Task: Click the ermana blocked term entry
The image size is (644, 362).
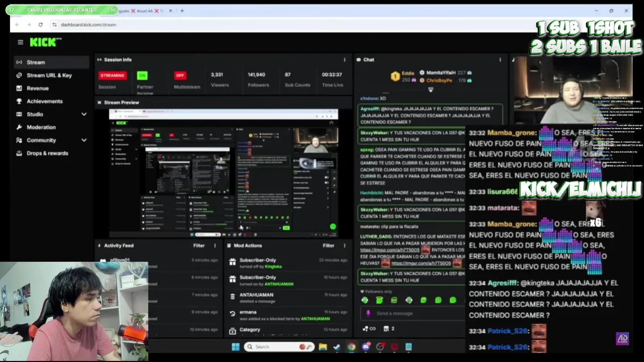Action: click(x=287, y=315)
